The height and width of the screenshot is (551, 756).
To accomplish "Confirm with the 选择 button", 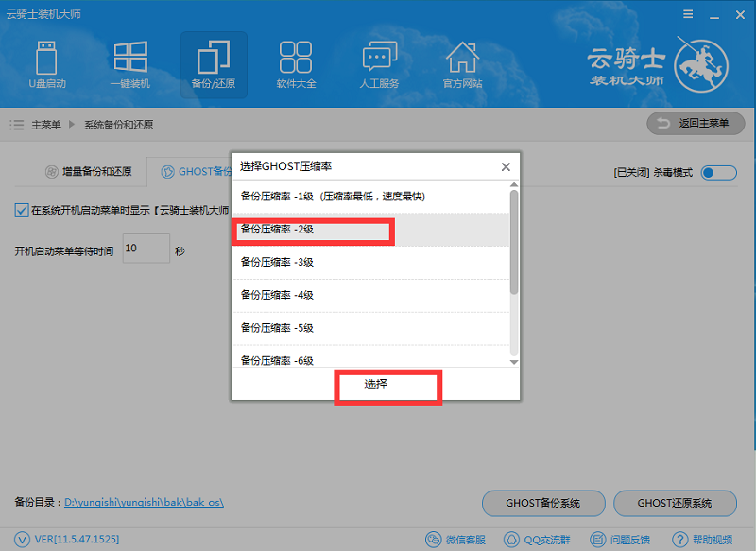I will [x=375, y=385].
